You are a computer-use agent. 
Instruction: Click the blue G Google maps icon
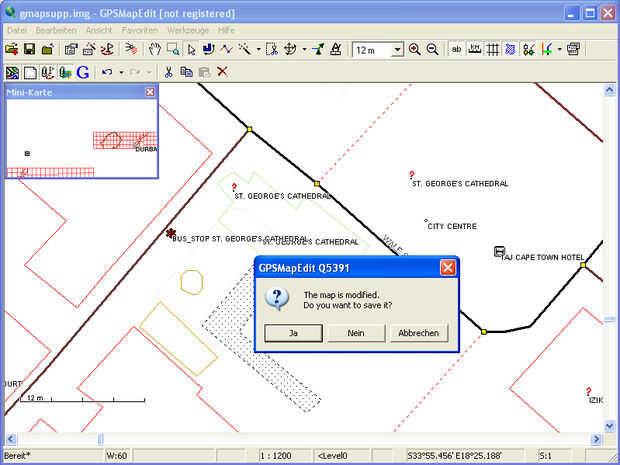tap(83, 72)
